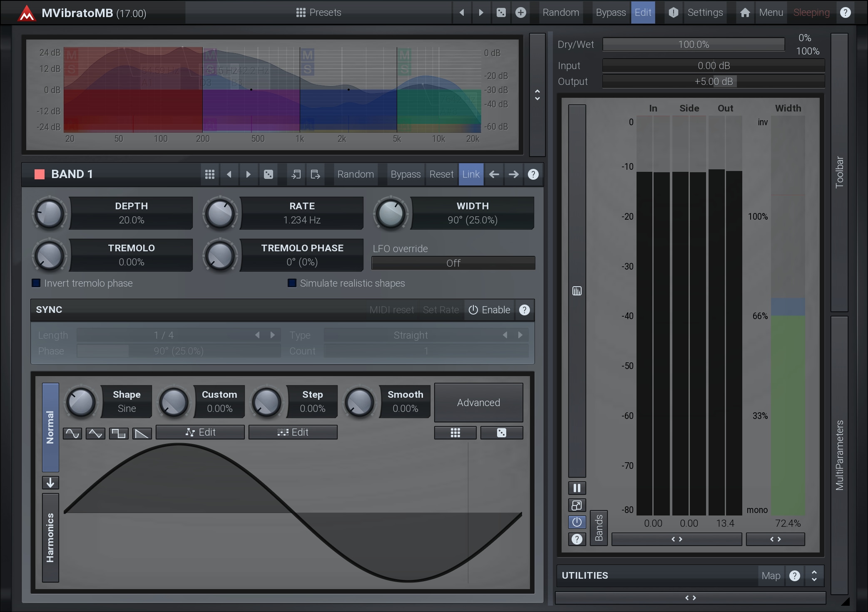The height and width of the screenshot is (612, 868).
Task: Enable Invert tremolo phase checkbox
Action: (37, 283)
